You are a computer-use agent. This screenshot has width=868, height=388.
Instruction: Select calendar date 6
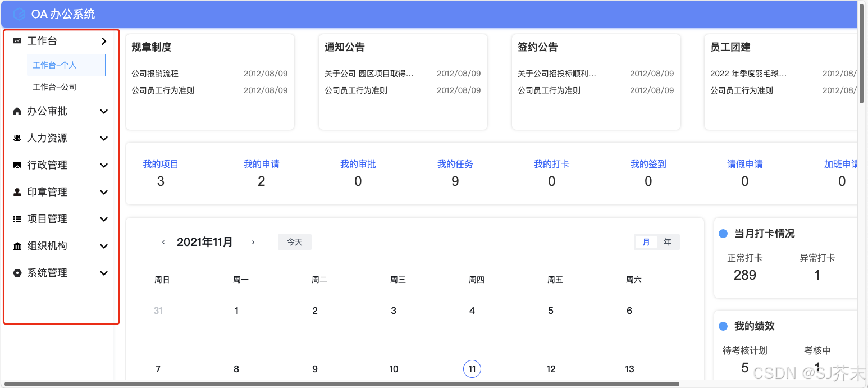[x=629, y=311]
